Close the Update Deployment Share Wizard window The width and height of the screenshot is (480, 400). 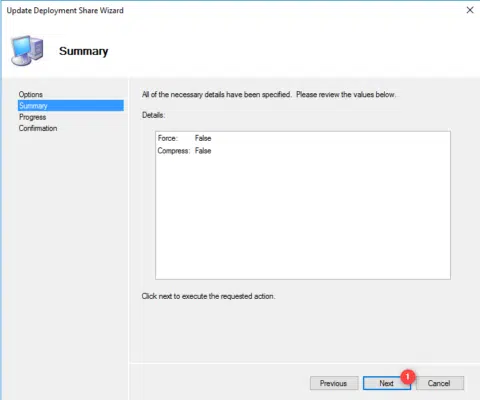point(470,10)
